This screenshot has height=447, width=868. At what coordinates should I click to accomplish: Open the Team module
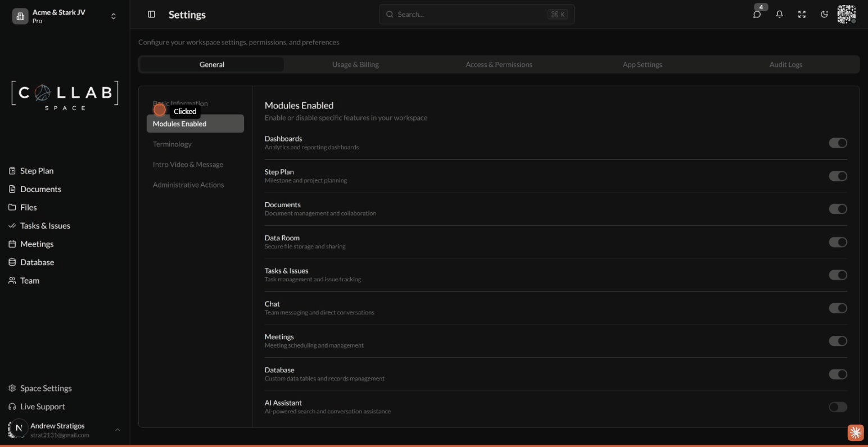point(30,280)
